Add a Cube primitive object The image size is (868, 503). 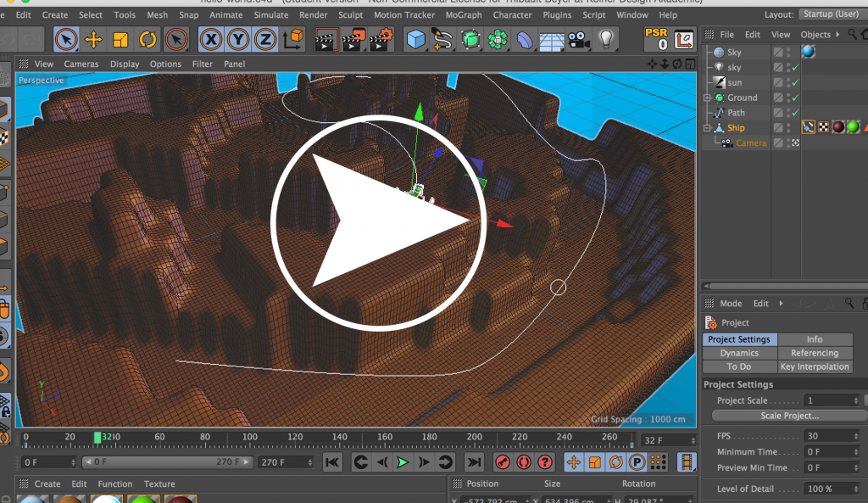click(415, 40)
